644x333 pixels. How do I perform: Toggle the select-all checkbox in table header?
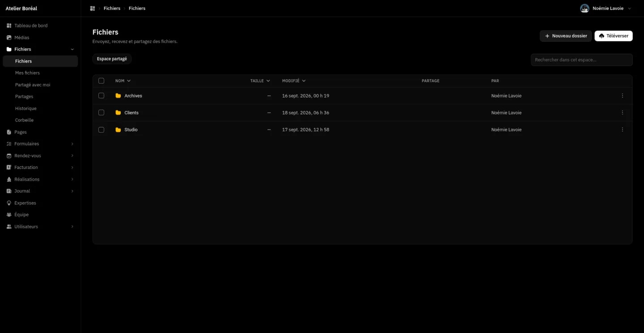(x=101, y=81)
